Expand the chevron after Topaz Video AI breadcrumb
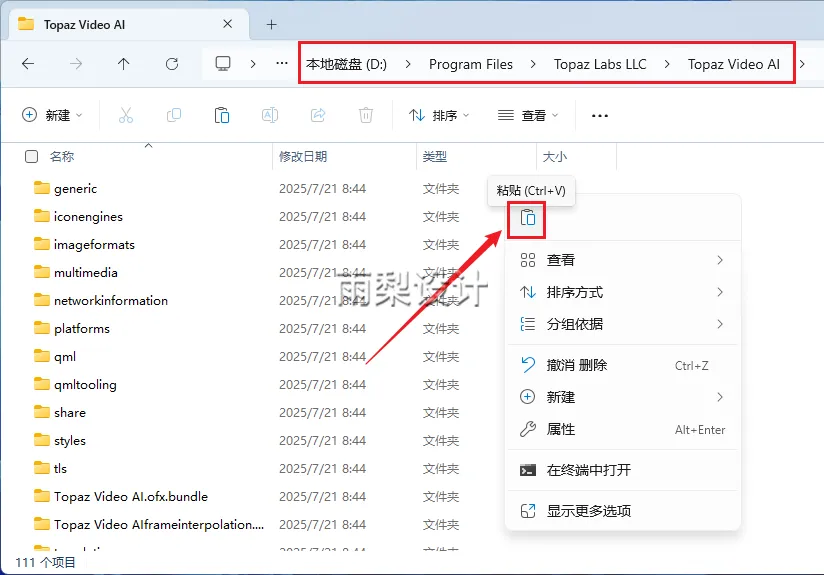The image size is (824, 575). pos(802,64)
